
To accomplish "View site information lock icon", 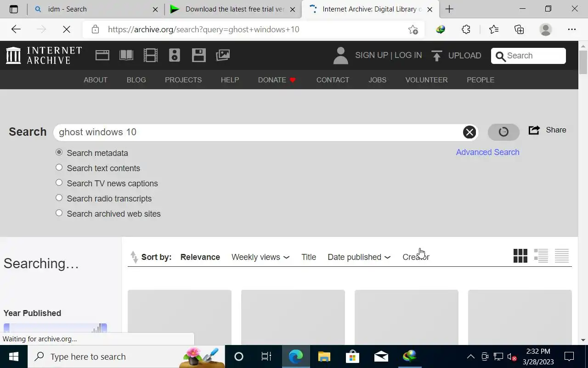I will click(x=95, y=29).
